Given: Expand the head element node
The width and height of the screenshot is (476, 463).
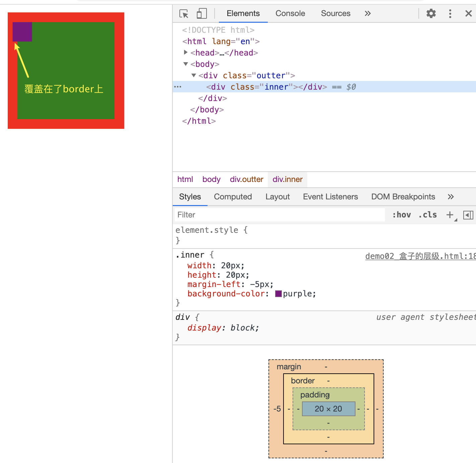Looking at the screenshot, I should click(x=186, y=53).
